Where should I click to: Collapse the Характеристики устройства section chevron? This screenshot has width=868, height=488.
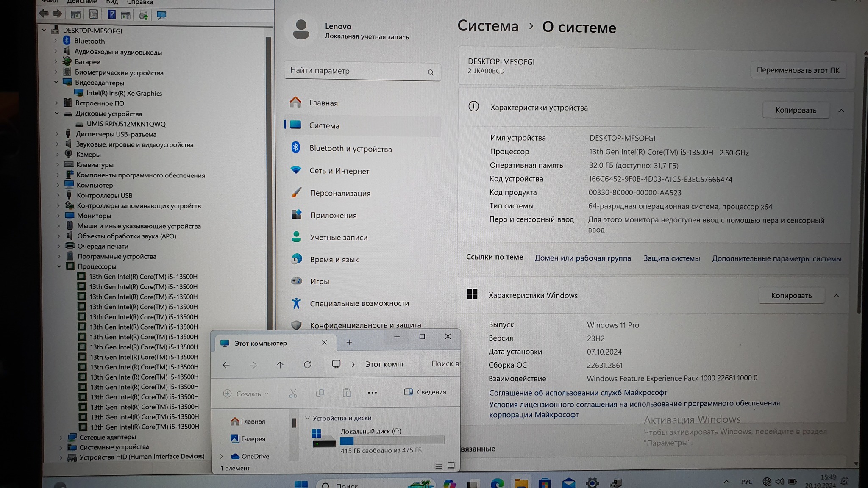pos(841,111)
